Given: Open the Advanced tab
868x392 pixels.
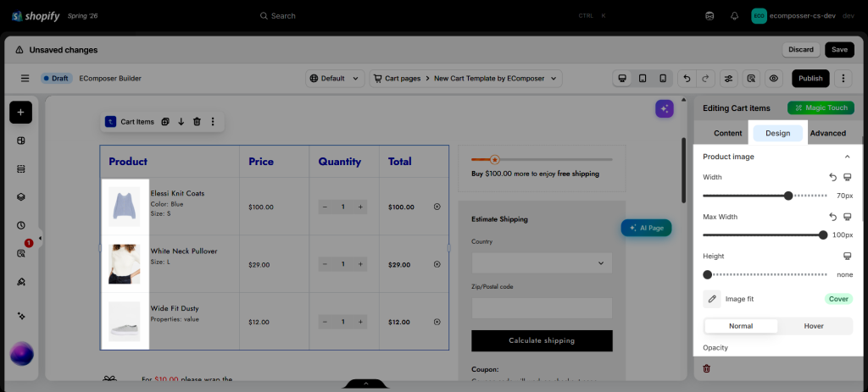Looking at the screenshot, I should [827, 133].
